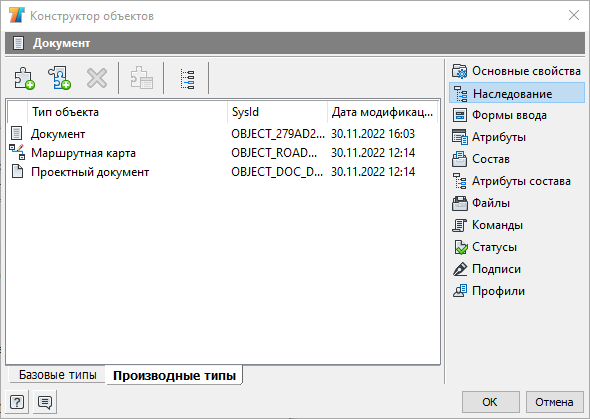The width and height of the screenshot is (590, 419).
Task: Click the delete X toolbar icon
Action: (x=97, y=78)
